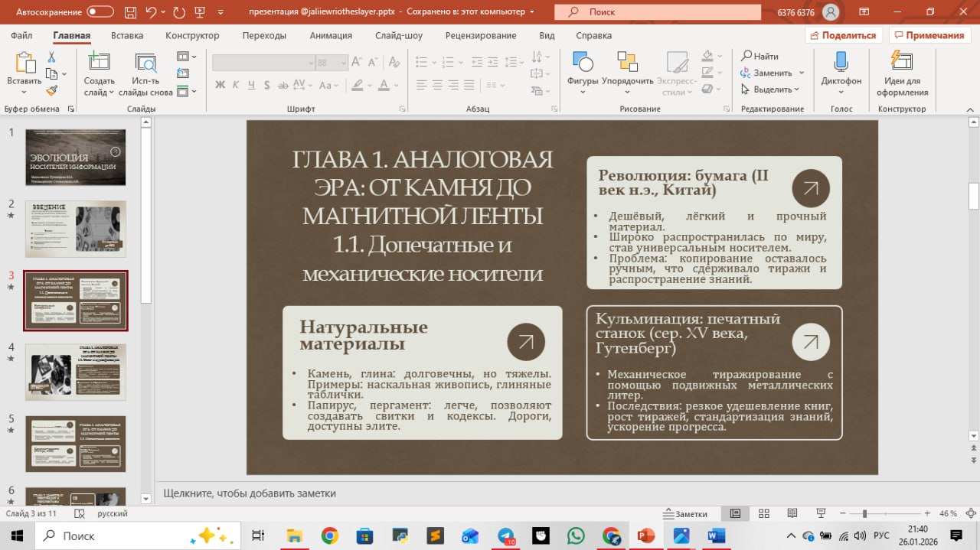The image size is (980, 550).
Task: Expand the Заменить dropdown arrow
Action: pos(802,73)
